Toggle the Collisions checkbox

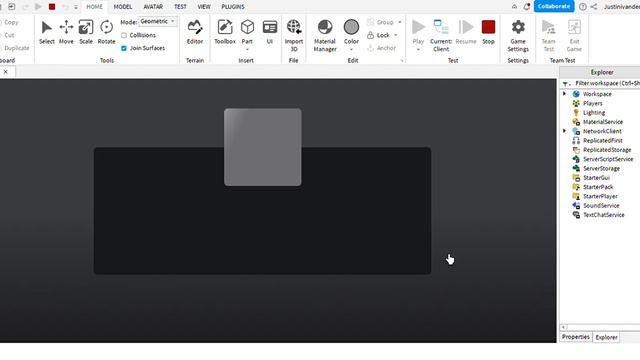124,36
